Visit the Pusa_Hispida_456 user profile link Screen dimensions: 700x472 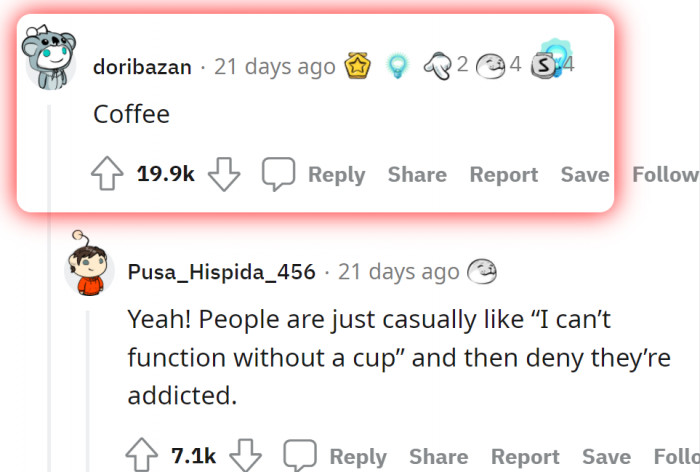pyautogui.click(x=221, y=271)
